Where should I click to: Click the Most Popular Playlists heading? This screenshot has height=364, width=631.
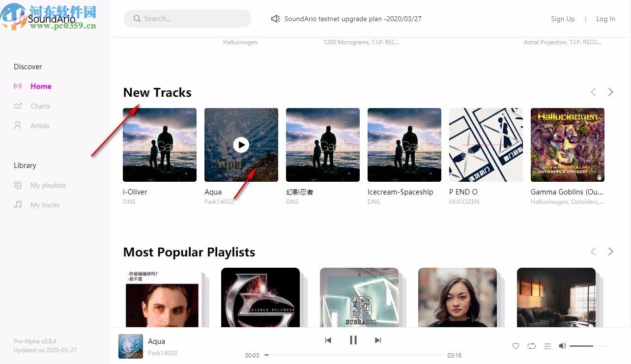coord(189,252)
